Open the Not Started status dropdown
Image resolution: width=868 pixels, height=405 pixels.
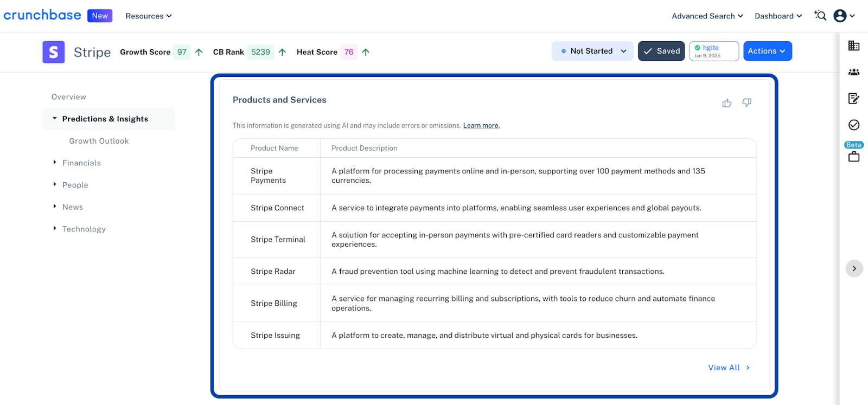pos(592,51)
